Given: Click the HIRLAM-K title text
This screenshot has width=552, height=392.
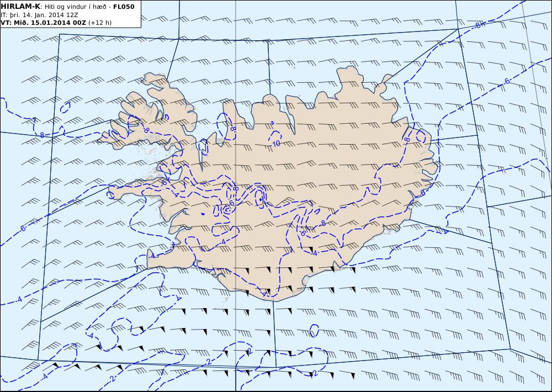Looking at the screenshot, I should (x=20, y=7).
